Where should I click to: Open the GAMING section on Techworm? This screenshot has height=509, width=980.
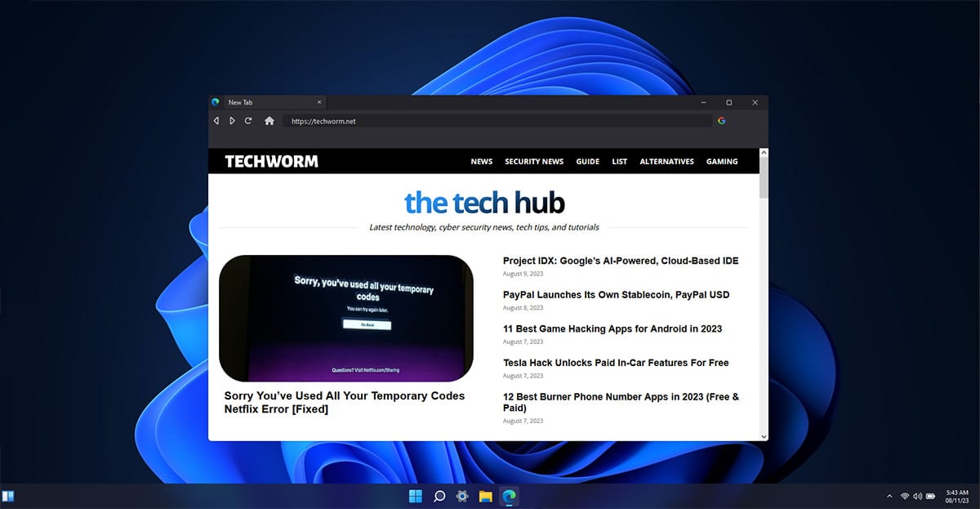pyautogui.click(x=722, y=161)
